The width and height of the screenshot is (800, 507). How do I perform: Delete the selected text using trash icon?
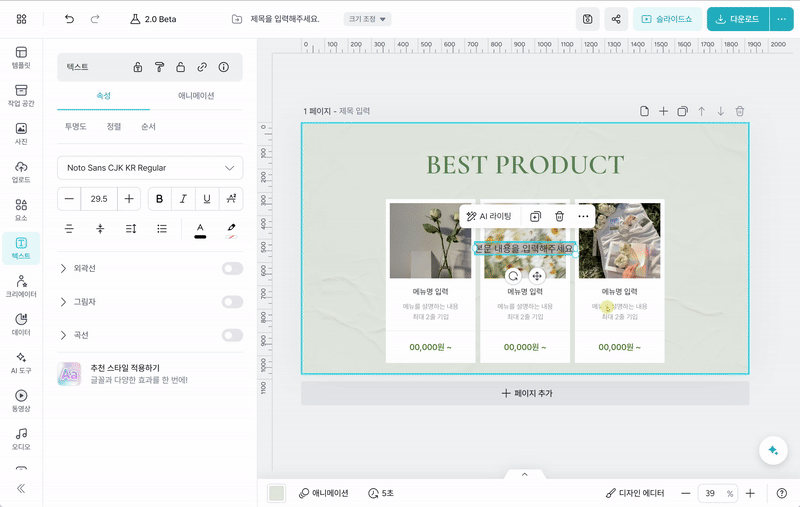pyautogui.click(x=559, y=216)
